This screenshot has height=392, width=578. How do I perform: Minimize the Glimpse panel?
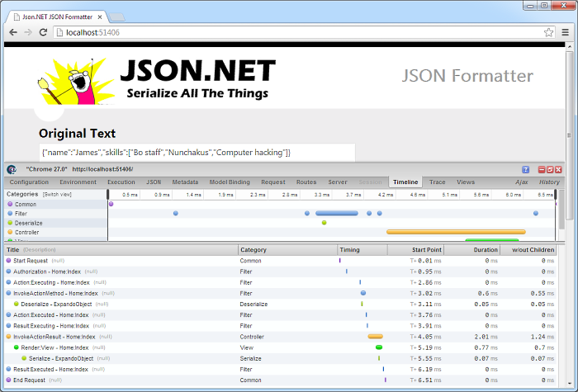pyautogui.click(x=542, y=169)
